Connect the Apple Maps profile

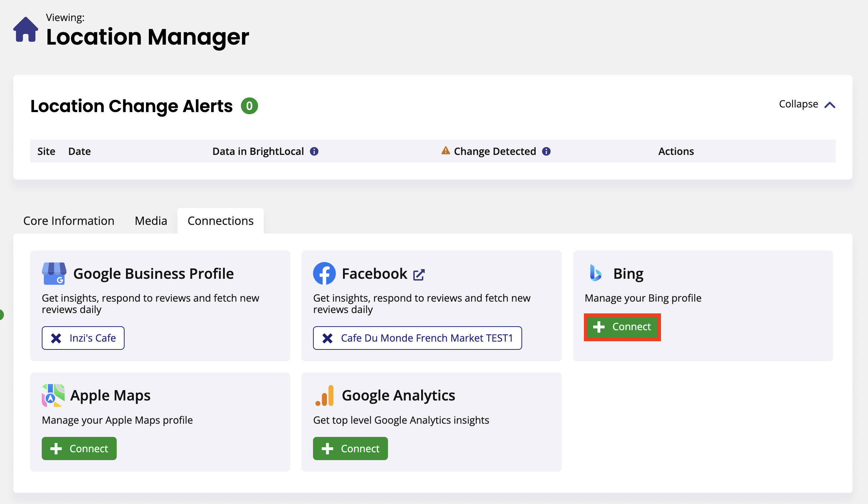tap(79, 449)
